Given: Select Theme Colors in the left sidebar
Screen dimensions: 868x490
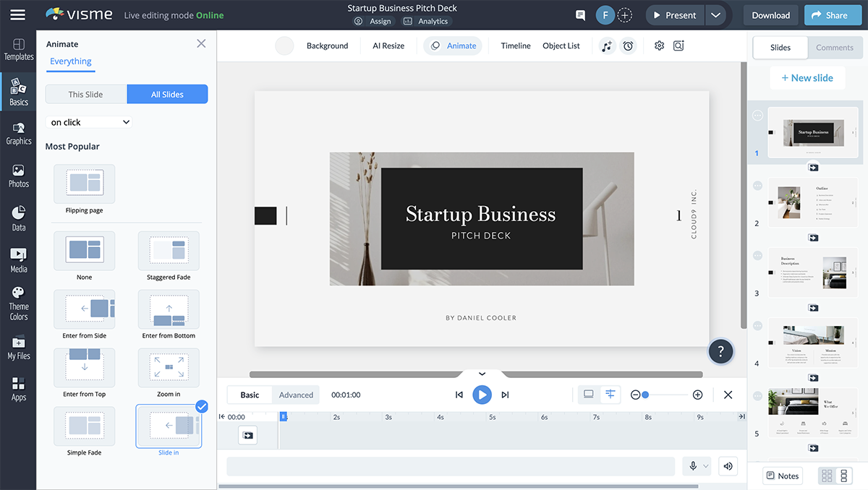Looking at the screenshot, I should (18, 300).
